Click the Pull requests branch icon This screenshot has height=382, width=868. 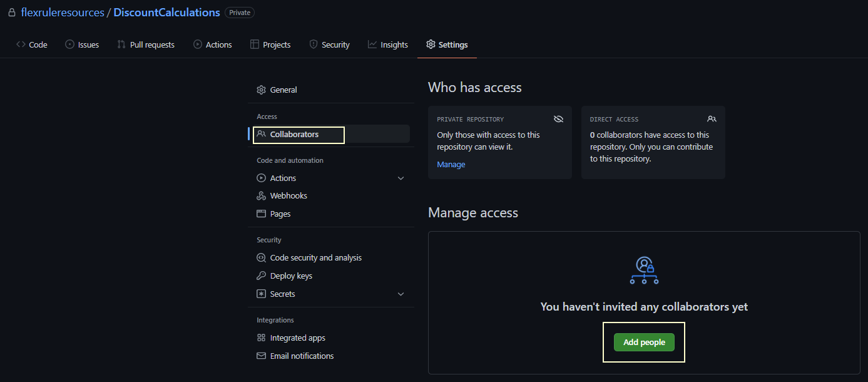tap(121, 44)
